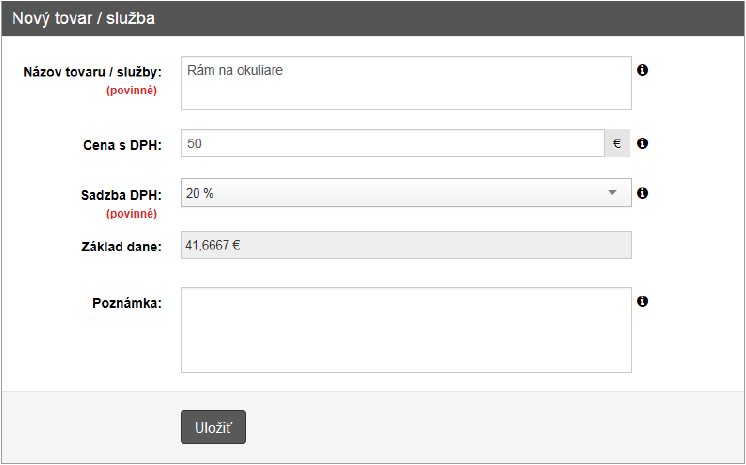Click info icon beside the Poznámka textarea
This screenshot has width=746, height=465.
[x=643, y=301]
